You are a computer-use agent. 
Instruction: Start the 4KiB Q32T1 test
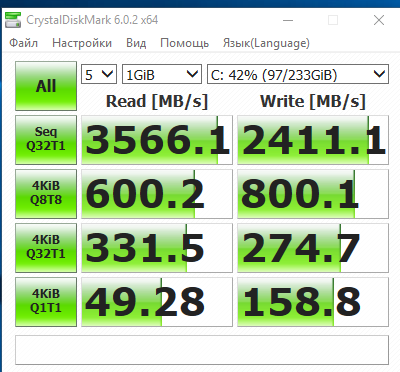click(x=46, y=248)
